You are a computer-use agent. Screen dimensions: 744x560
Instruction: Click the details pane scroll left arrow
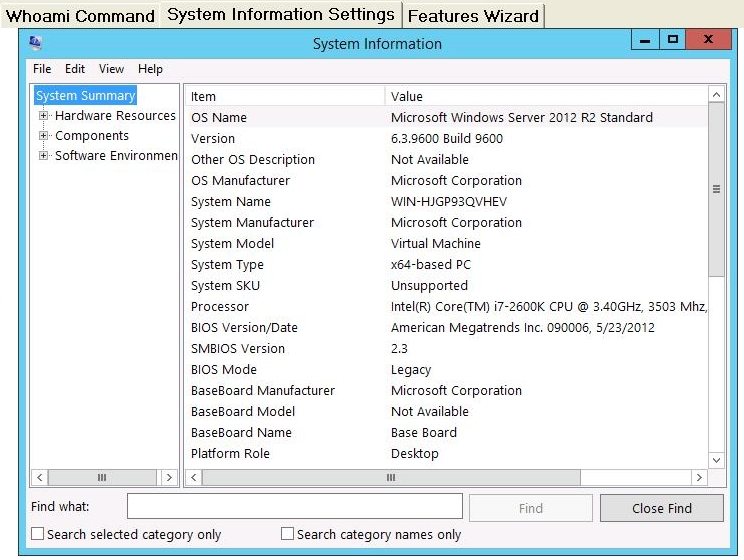194,477
